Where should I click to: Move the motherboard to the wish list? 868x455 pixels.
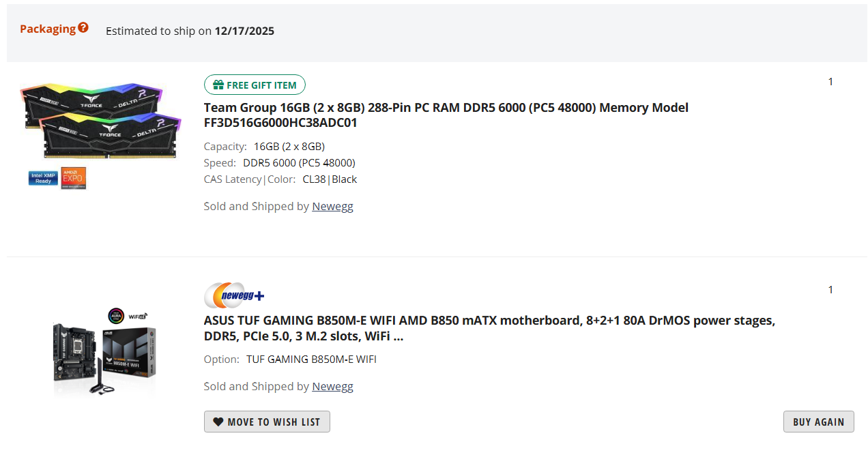pyautogui.click(x=267, y=422)
